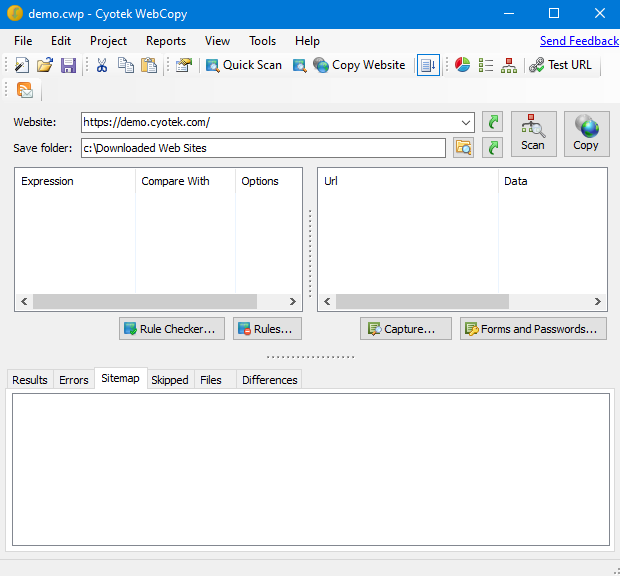The image size is (620, 576).
Task: Start a Quick Scan from toolbar
Action: [x=244, y=65]
